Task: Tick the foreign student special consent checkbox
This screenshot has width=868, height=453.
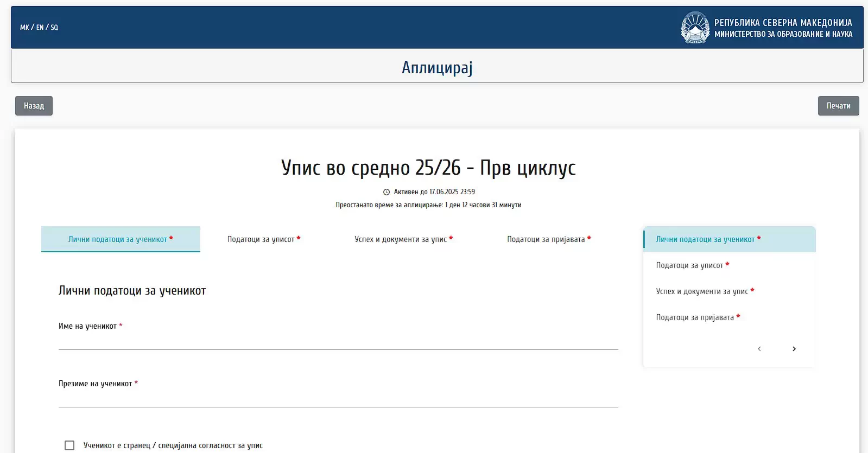Action: click(69, 445)
